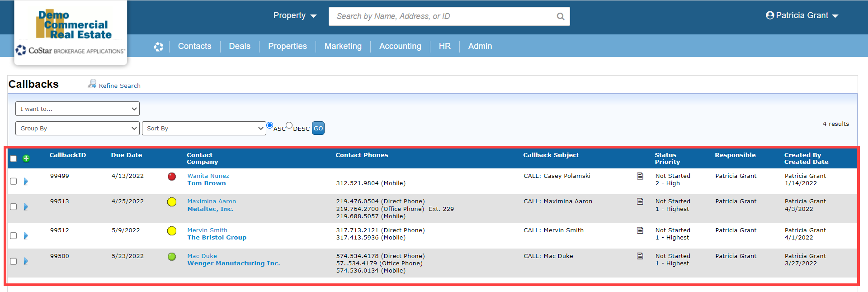Viewport: 868px width, 292px height.
Task: Select the DESC sort order radio button
Action: pos(289,125)
